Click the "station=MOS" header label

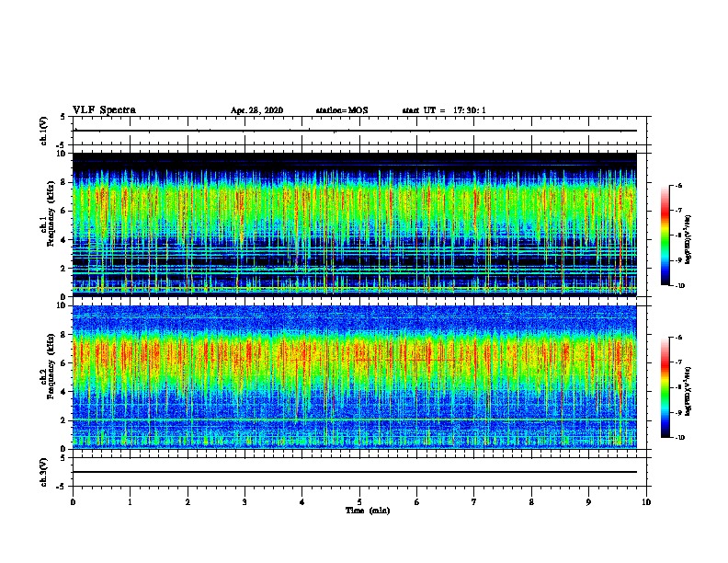pyautogui.click(x=342, y=110)
